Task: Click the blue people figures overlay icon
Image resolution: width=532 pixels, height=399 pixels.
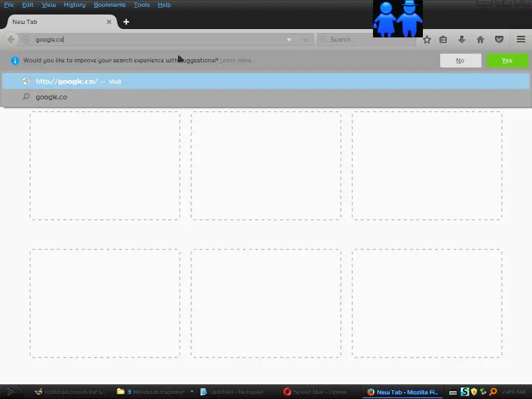Action: point(397,19)
